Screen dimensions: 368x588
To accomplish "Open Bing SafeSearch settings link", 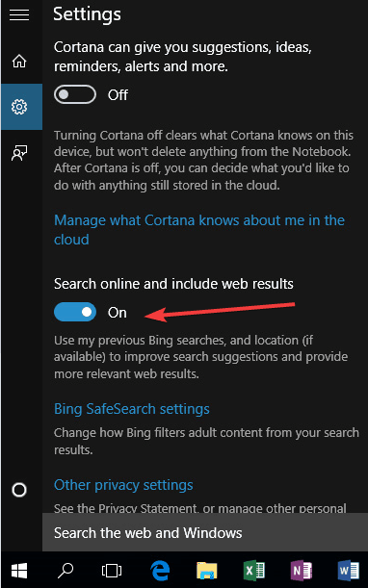I will [132, 408].
